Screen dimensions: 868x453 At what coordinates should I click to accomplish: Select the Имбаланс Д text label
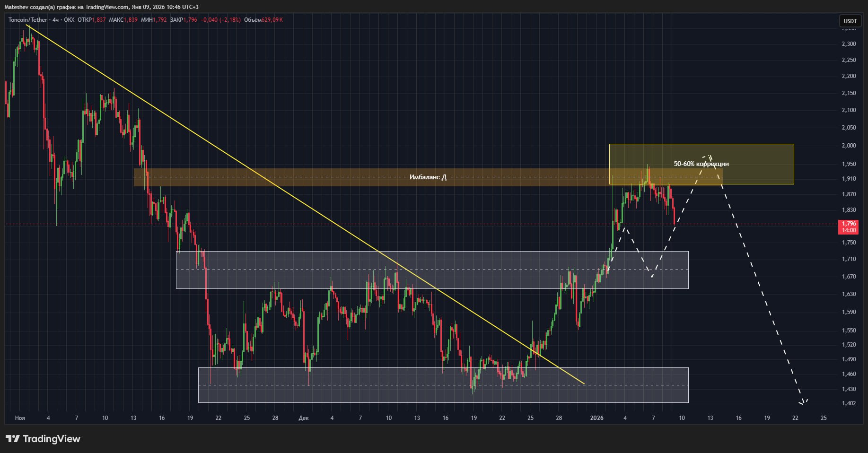point(428,177)
